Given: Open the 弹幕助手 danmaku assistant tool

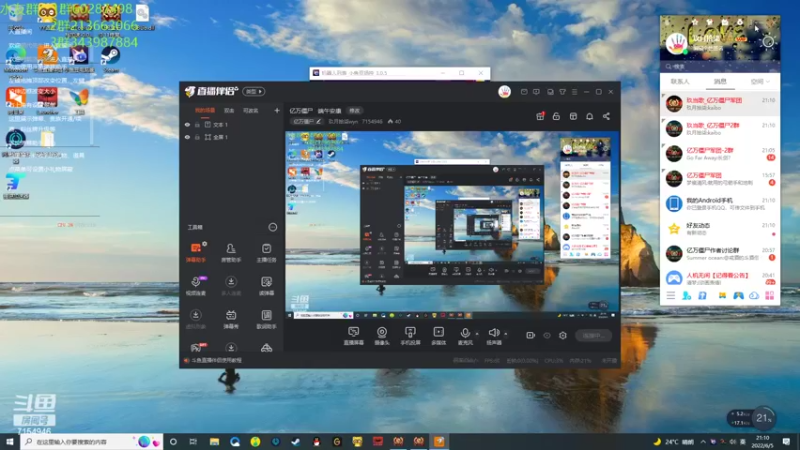Looking at the screenshot, I should pos(195,252).
